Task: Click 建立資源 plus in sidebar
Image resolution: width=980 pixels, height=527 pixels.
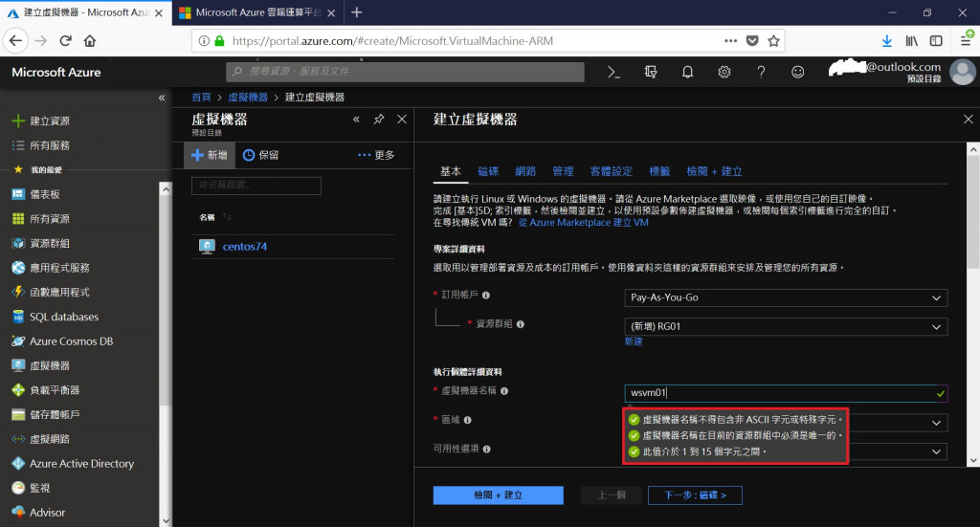Action: [x=41, y=121]
